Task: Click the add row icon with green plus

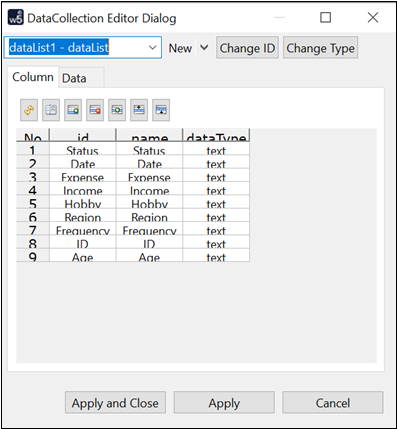Action: tap(73, 110)
